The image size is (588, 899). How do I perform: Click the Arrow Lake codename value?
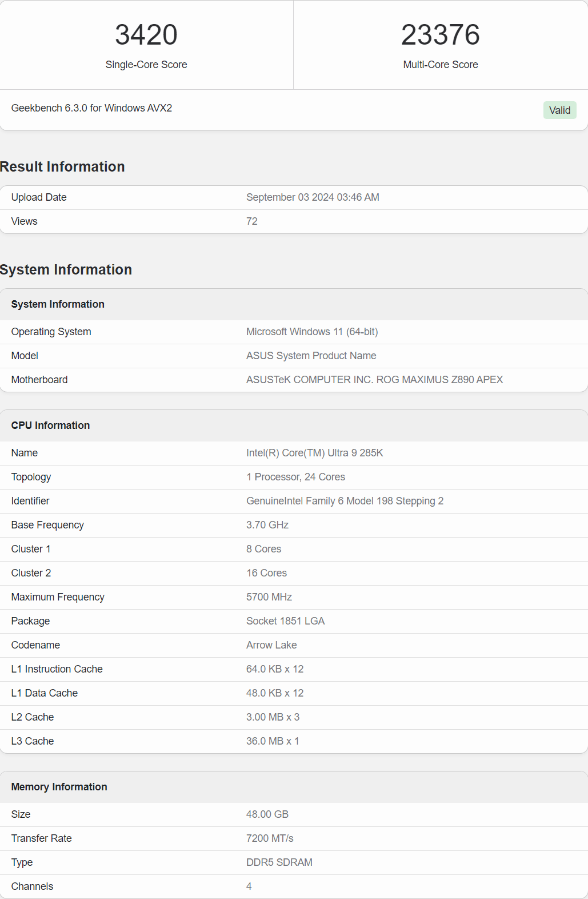pyautogui.click(x=271, y=645)
